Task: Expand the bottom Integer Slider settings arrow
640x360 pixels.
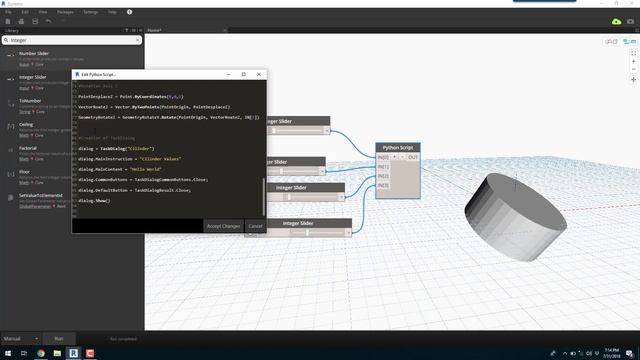Action: 348,233
